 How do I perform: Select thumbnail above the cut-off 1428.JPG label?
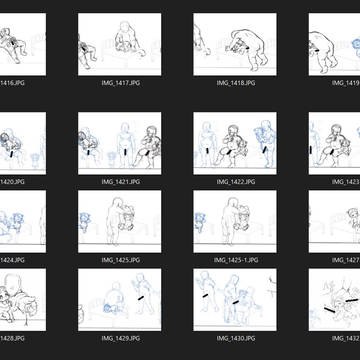(x=23, y=300)
